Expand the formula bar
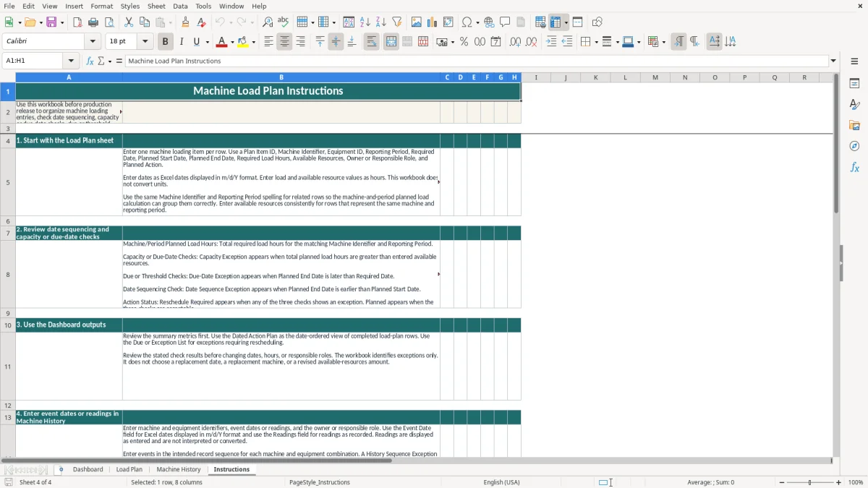868x488 pixels. click(833, 61)
